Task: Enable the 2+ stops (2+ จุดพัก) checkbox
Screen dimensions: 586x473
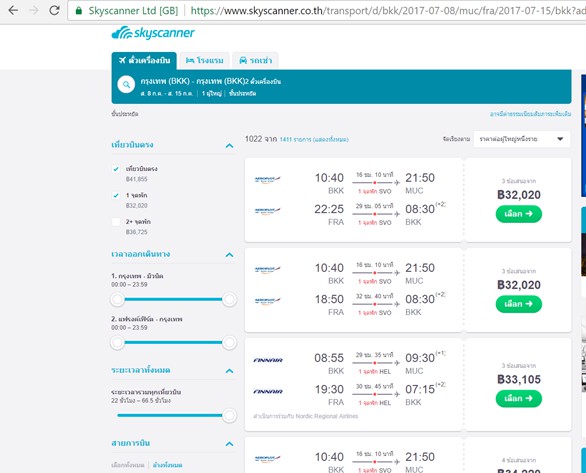Action: [116, 222]
